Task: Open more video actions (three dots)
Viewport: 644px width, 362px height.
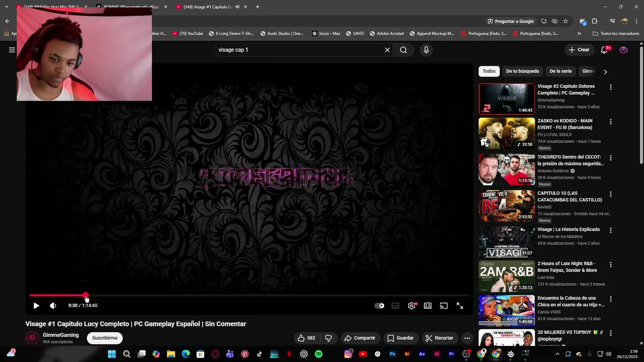Action: 467,338
